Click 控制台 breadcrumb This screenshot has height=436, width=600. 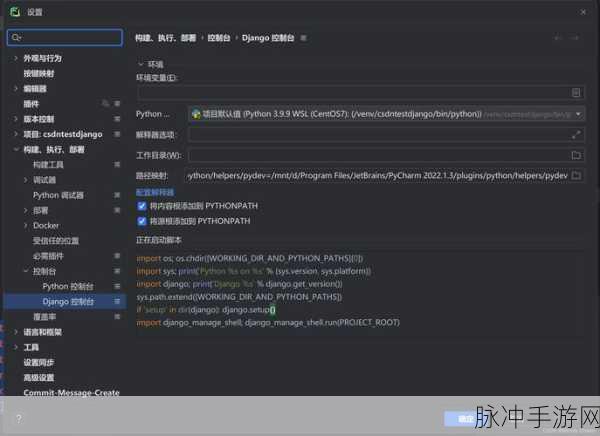coord(219,38)
